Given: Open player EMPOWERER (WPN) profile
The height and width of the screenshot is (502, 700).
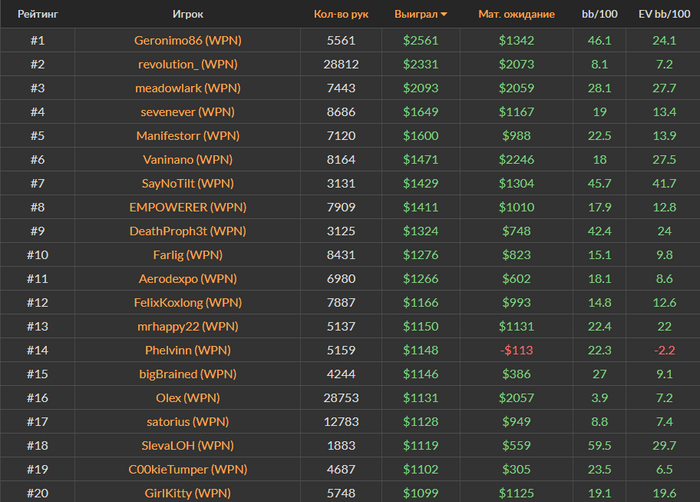Looking at the screenshot, I should [x=188, y=207].
